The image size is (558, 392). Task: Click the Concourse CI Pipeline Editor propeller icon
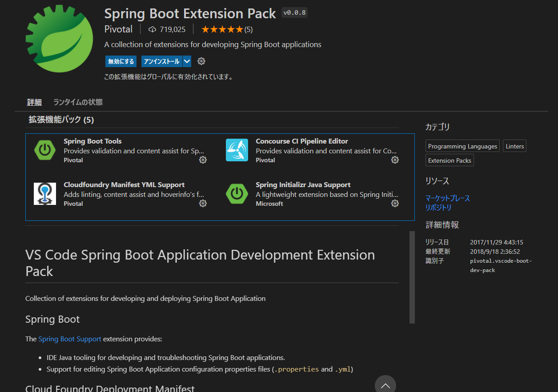coord(237,150)
